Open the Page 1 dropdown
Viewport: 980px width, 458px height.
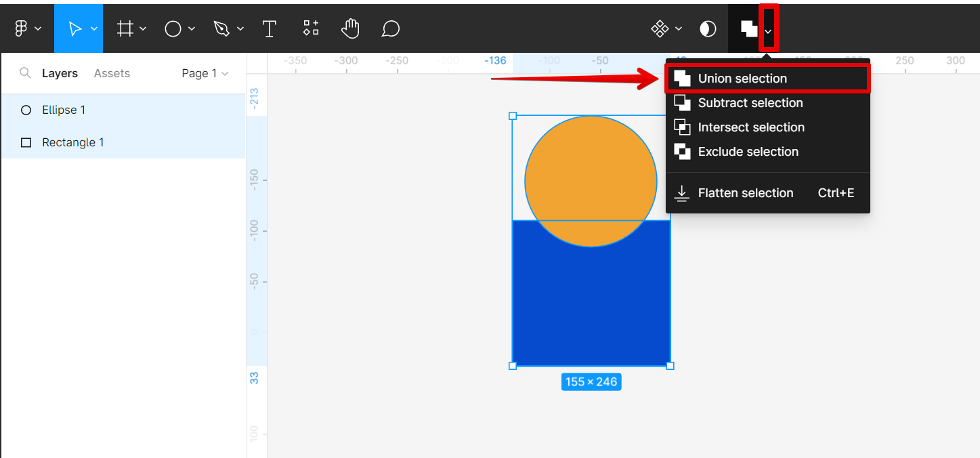point(205,73)
